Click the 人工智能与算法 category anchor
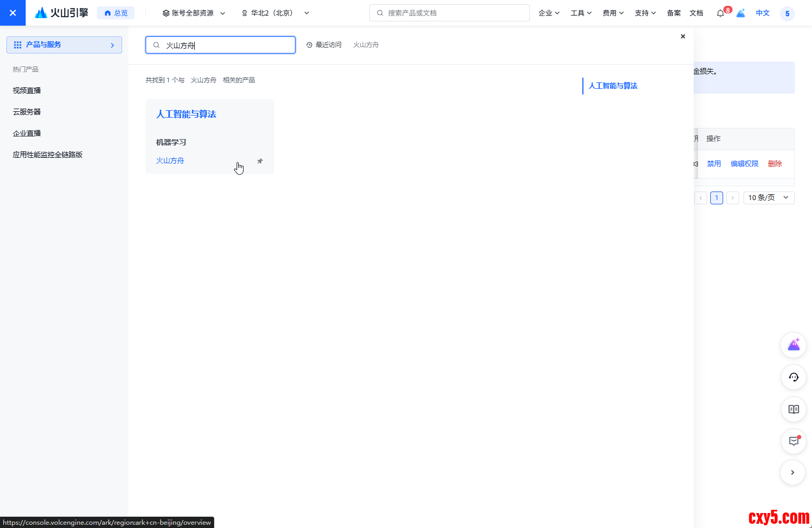The width and height of the screenshot is (812, 528). [613, 86]
